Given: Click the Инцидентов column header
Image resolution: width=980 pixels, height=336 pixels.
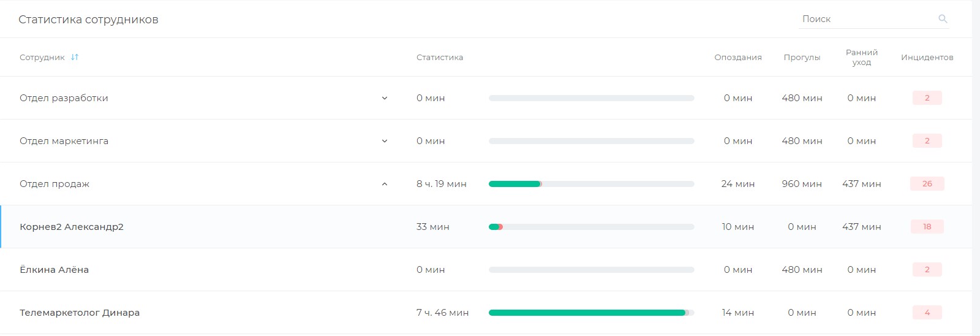Looking at the screenshot, I should 927,57.
